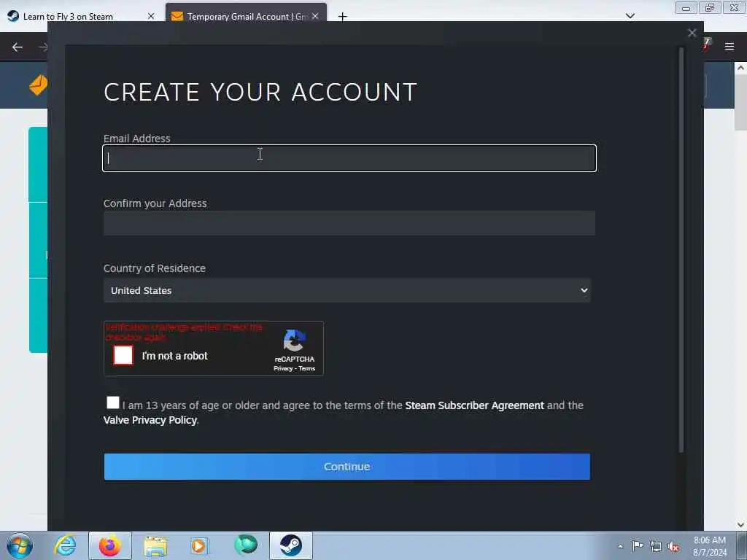Click the reCAPTCHA logo
The height and width of the screenshot is (560, 747).
click(x=294, y=341)
